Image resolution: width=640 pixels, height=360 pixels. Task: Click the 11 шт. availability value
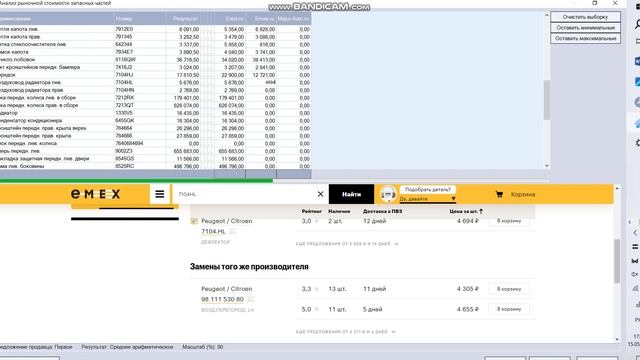click(337, 309)
